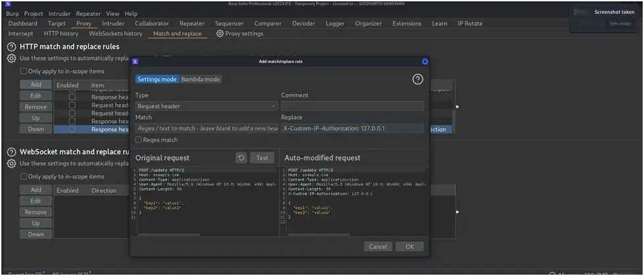Close the Add match/replace rule dialog
The width and height of the screenshot is (644, 276).
pos(425,62)
